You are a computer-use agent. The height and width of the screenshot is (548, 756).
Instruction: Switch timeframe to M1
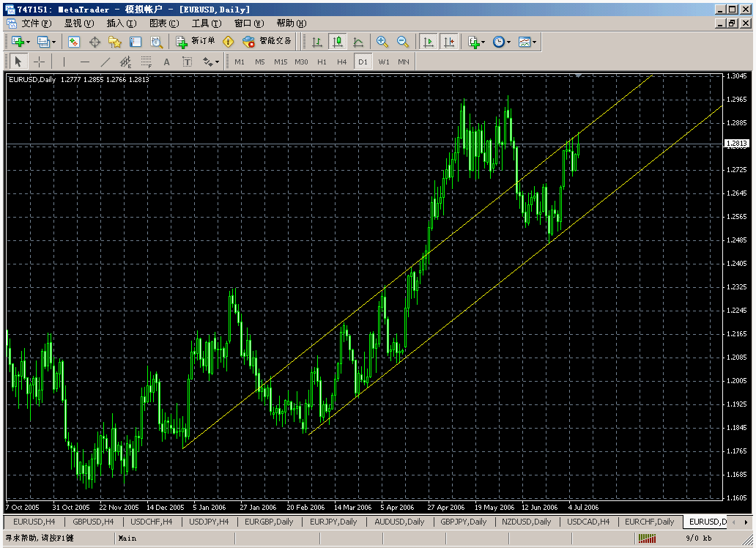point(239,62)
